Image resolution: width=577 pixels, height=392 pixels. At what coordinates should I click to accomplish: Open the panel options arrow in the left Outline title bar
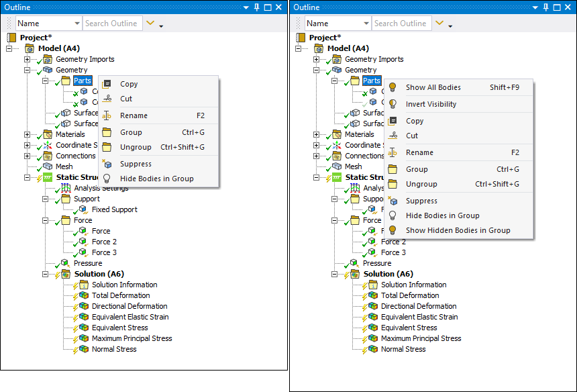246,7
